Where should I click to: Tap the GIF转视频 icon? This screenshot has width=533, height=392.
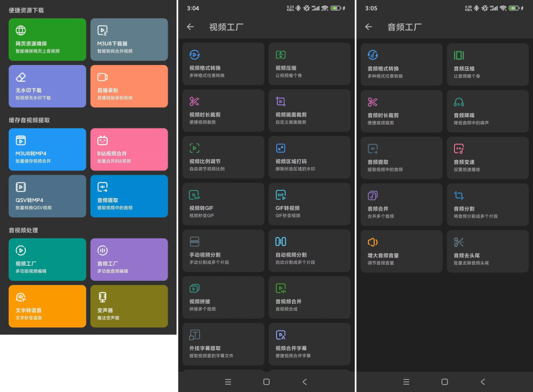(x=281, y=195)
